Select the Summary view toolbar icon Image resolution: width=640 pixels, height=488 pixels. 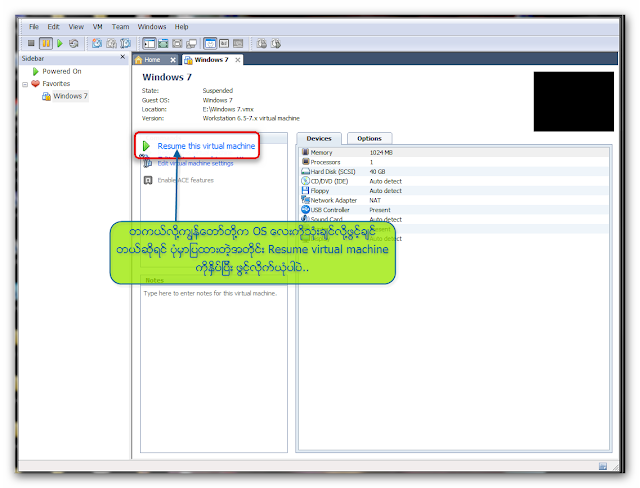(210, 43)
